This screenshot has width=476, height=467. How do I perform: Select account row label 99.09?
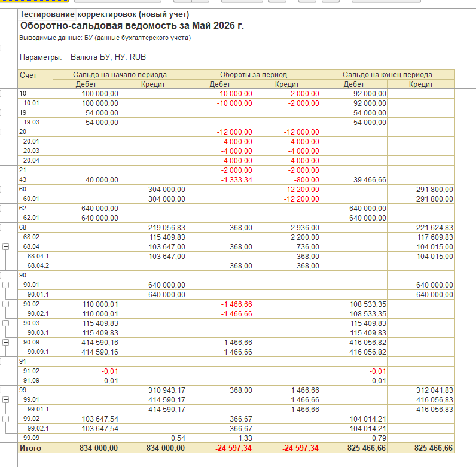pyautogui.click(x=31, y=438)
